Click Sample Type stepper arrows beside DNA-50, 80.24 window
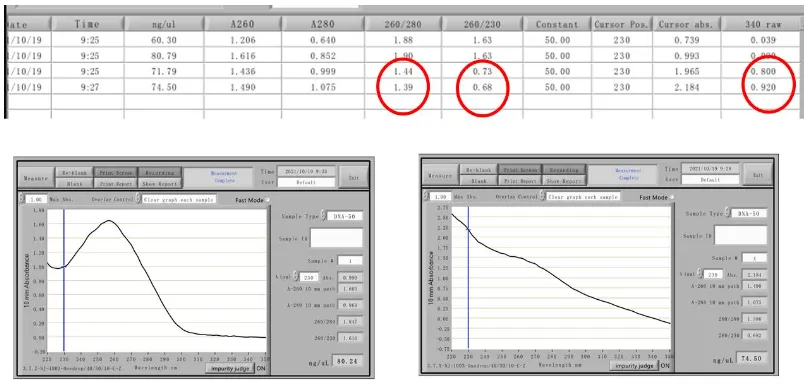The height and width of the screenshot is (386, 811). click(x=322, y=216)
